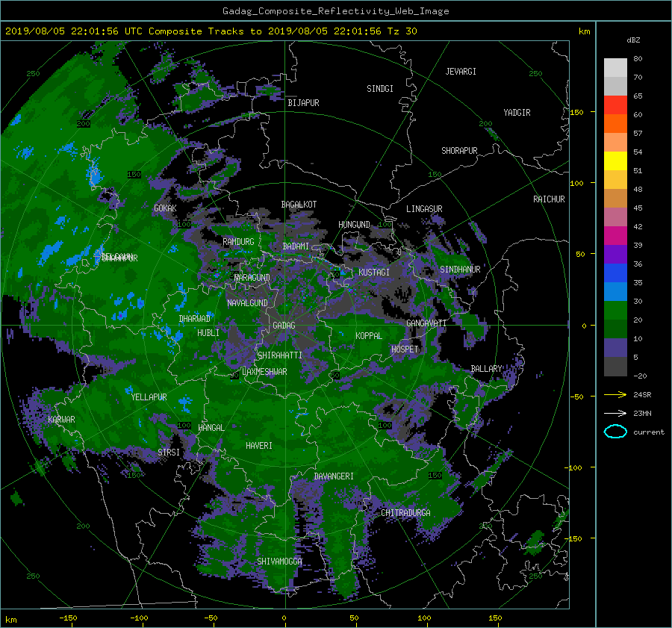
Task: Click the GANGAVATI city label
Action: (426, 323)
